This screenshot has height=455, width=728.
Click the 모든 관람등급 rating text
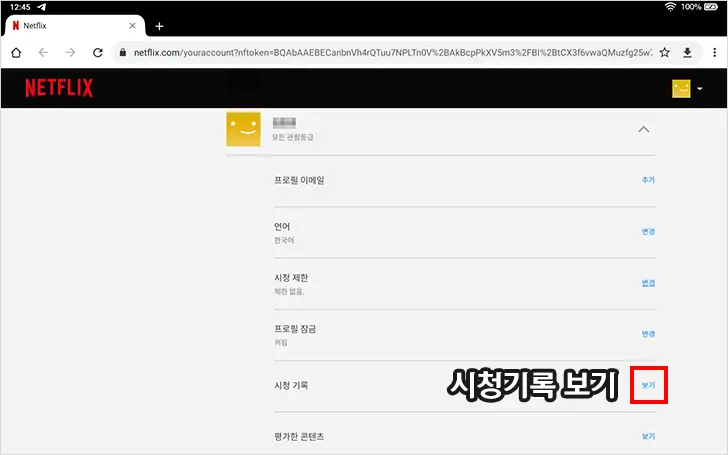click(292, 137)
